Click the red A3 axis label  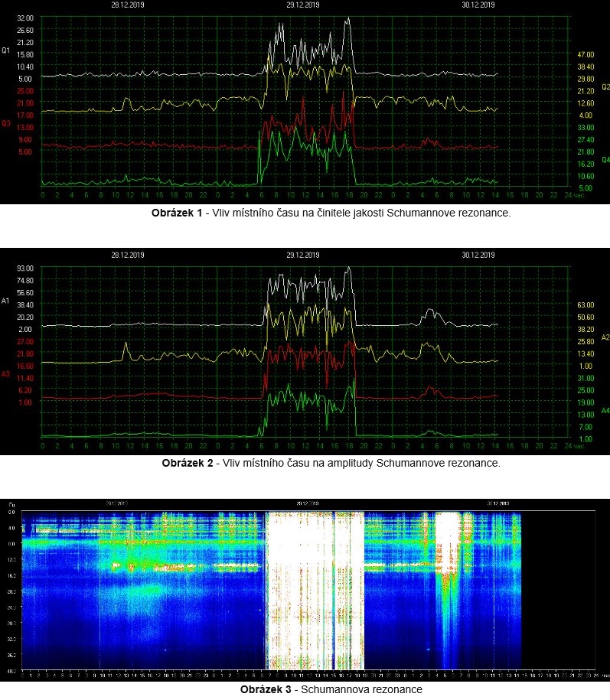pyautogui.click(x=5, y=374)
